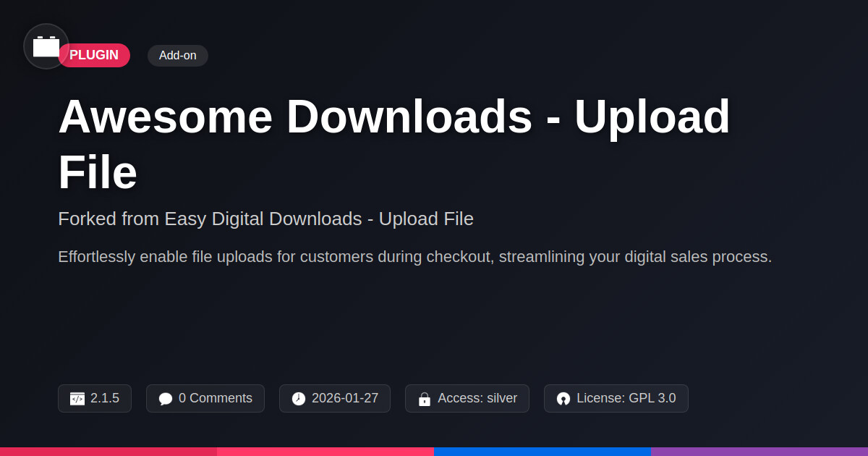This screenshot has height=456, width=868.
Task: Open the 0 Comments label
Action: coord(216,398)
